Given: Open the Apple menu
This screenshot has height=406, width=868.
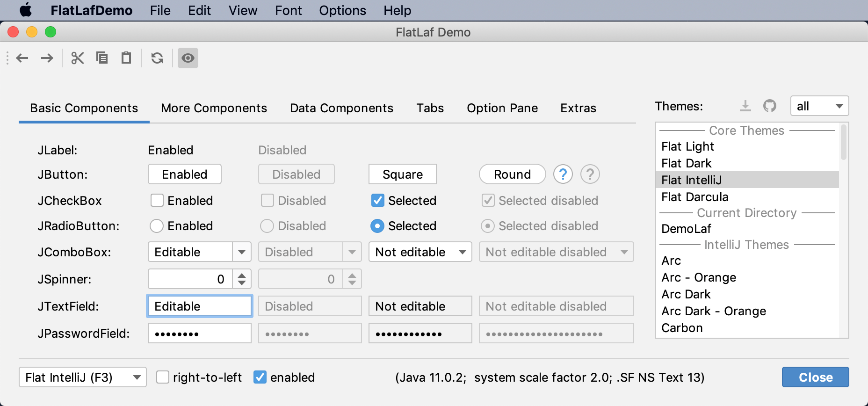Looking at the screenshot, I should (x=26, y=10).
